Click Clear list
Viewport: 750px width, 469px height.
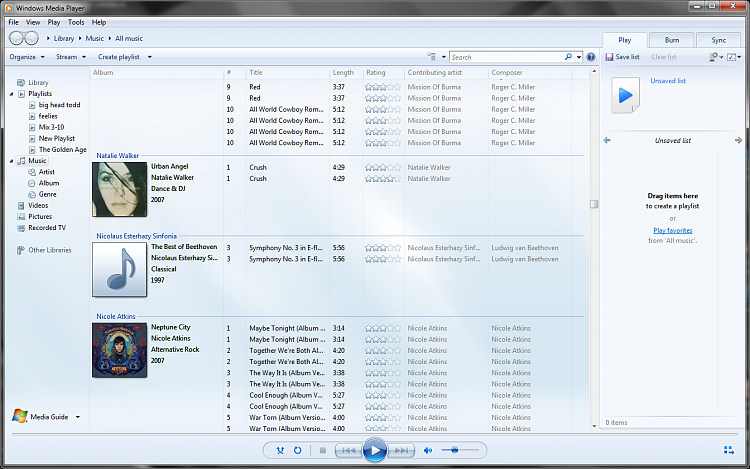663,57
